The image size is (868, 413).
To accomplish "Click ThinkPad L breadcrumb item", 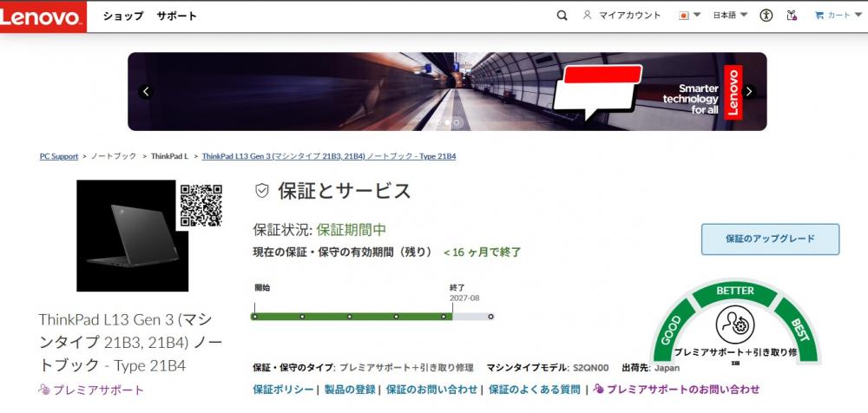I will [169, 157].
